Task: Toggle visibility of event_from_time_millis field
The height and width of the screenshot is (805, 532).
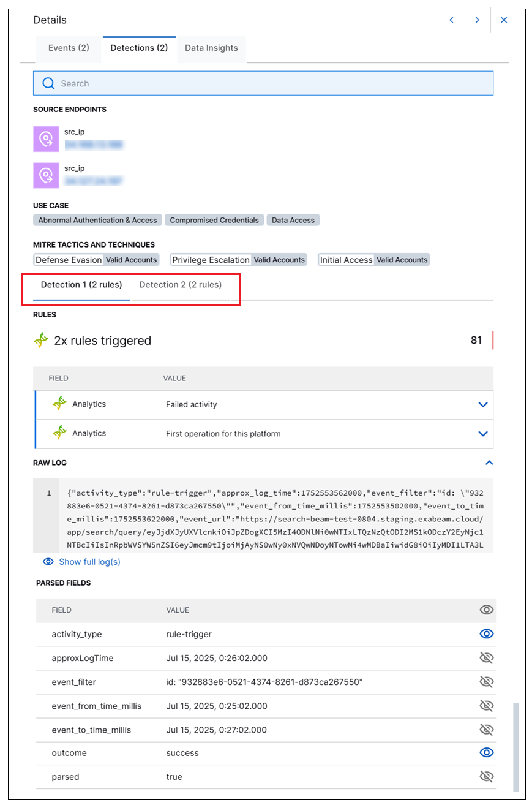Action: [487, 706]
